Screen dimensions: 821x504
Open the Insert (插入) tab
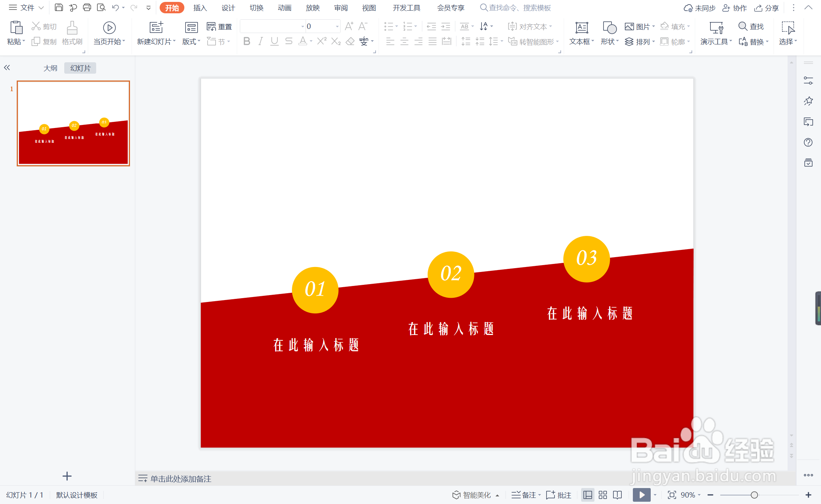pos(200,8)
